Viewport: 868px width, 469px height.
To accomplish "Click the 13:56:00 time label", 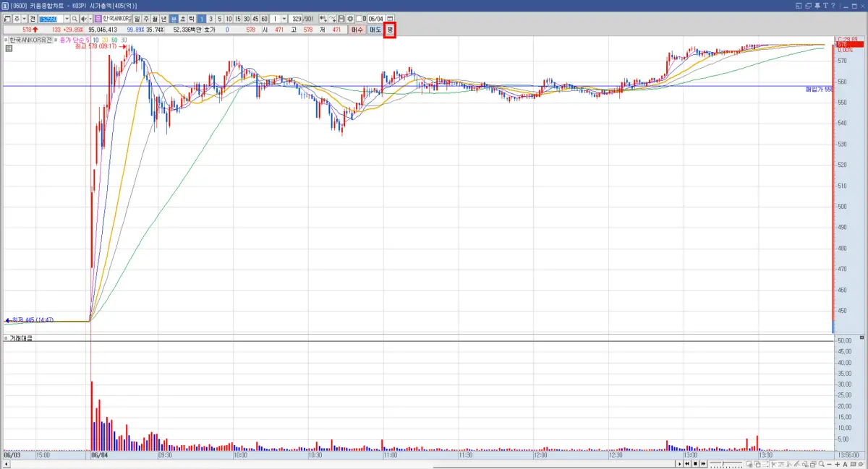I will [x=848, y=455].
